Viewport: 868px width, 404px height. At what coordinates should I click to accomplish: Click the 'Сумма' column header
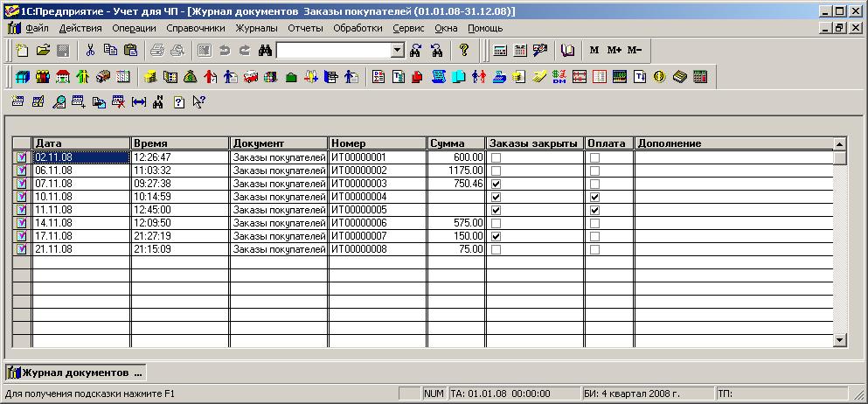455,143
